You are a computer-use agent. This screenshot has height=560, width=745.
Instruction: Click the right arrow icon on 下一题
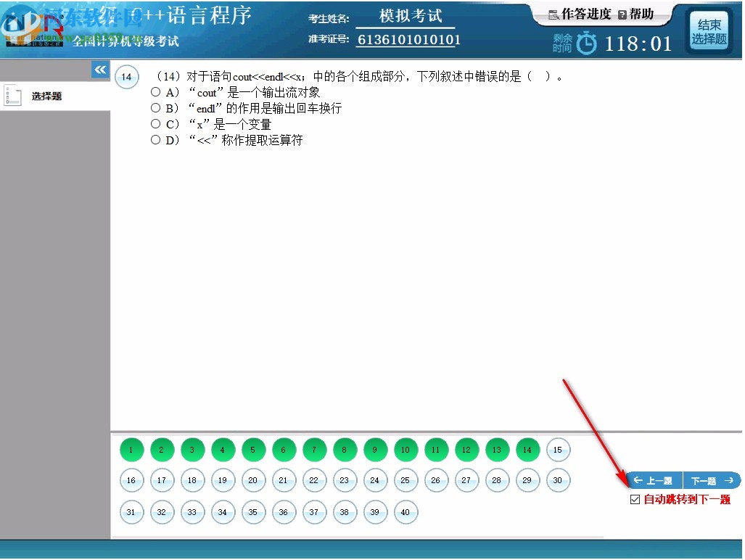click(730, 480)
